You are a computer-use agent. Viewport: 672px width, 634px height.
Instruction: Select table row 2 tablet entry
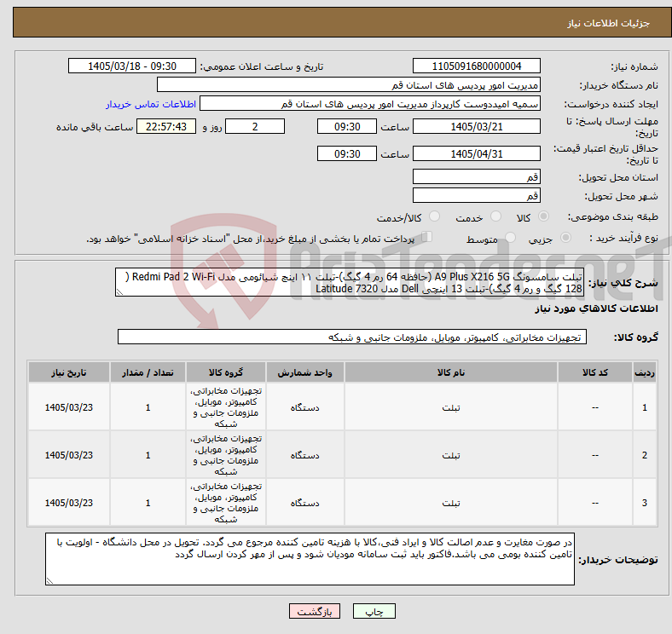tap(343, 455)
